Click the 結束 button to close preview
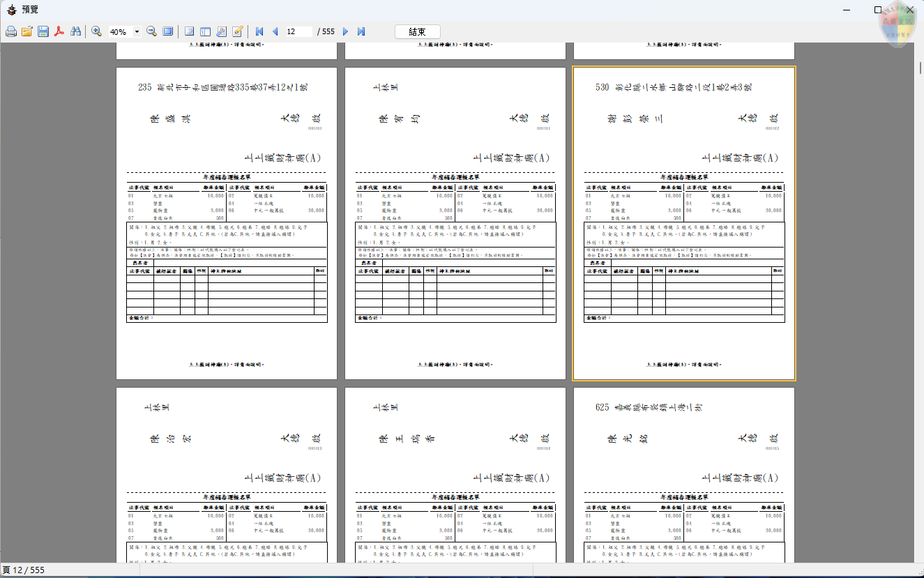 click(417, 32)
